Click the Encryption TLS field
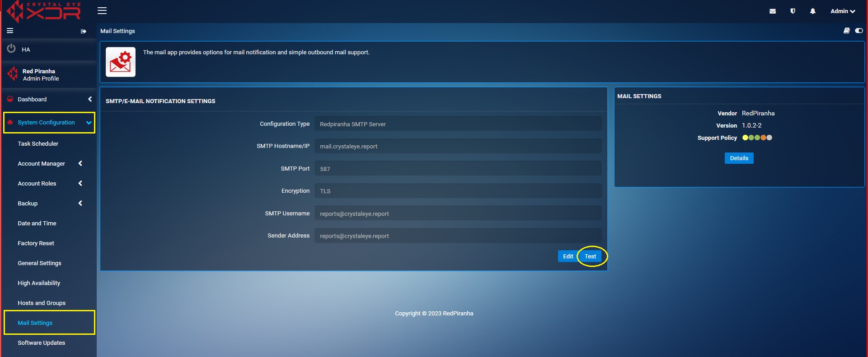868x357 pixels. [458, 191]
